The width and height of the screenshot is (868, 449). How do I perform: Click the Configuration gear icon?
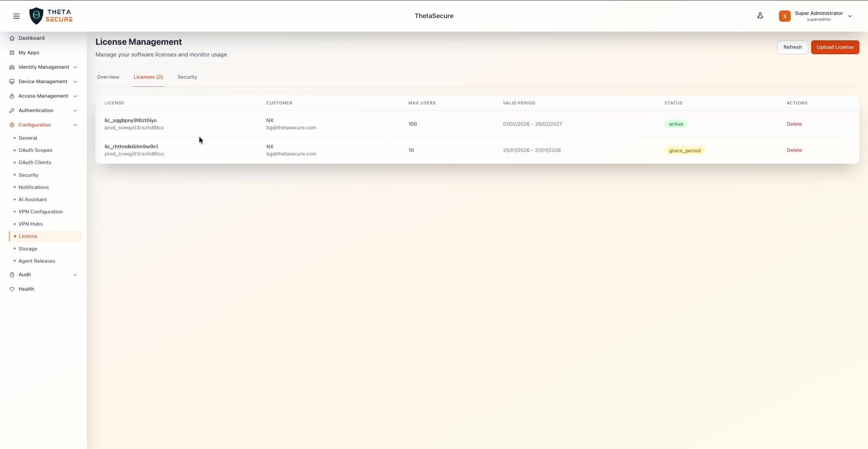pyautogui.click(x=12, y=125)
